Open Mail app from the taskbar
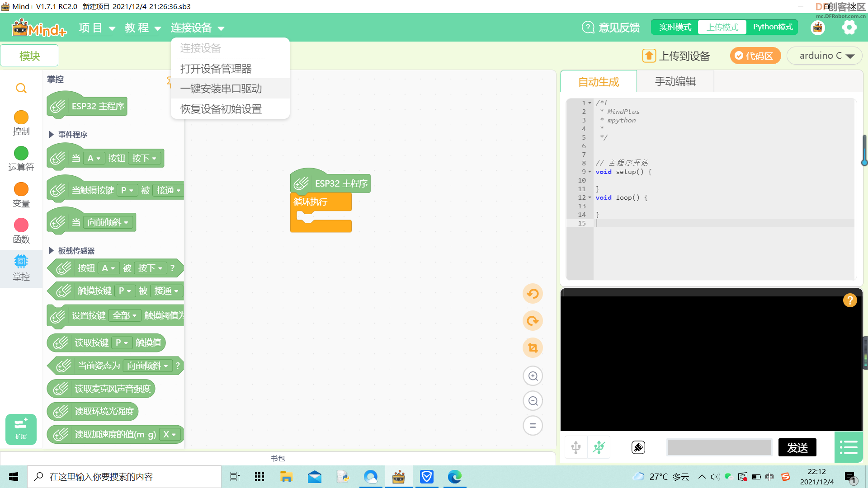 tap(315, 477)
